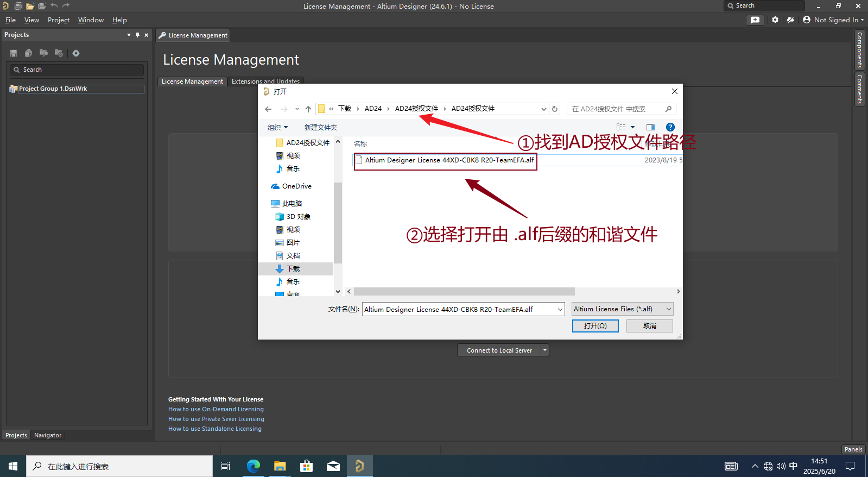Open the View menu
The height and width of the screenshot is (477, 868).
(31, 20)
